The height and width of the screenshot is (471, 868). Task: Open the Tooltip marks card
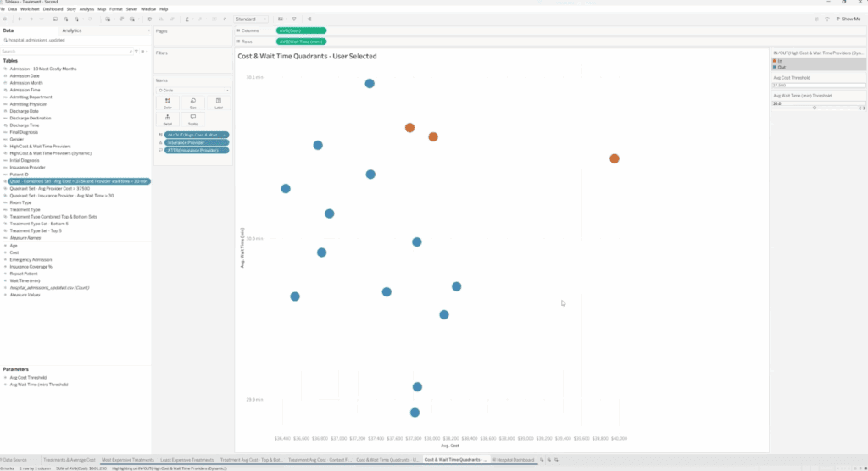point(192,119)
